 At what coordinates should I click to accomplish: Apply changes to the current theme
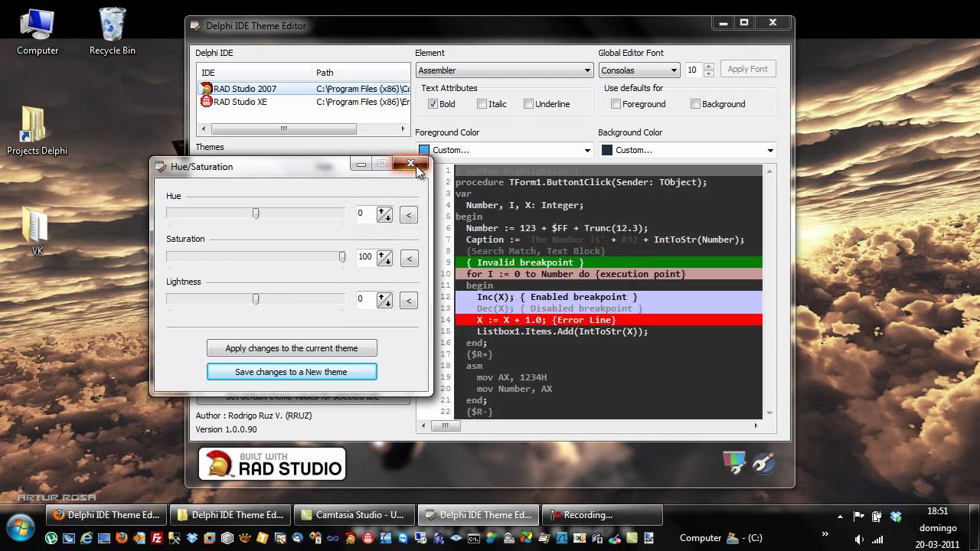292,348
